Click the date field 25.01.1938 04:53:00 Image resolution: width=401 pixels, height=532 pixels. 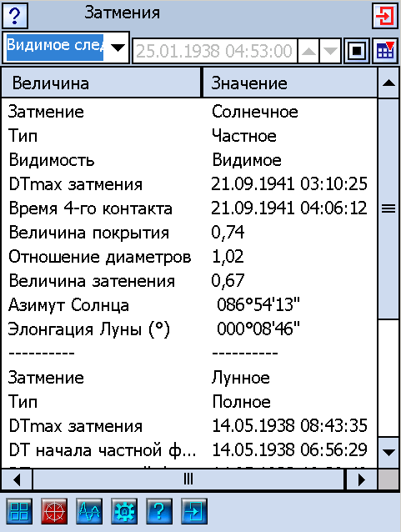[x=215, y=51]
